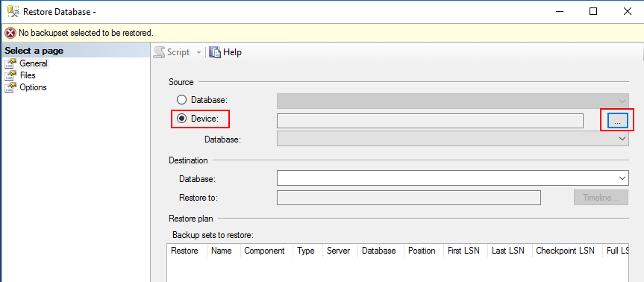Image resolution: width=644 pixels, height=282 pixels.
Task: Click the Server column header
Action: (x=339, y=251)
